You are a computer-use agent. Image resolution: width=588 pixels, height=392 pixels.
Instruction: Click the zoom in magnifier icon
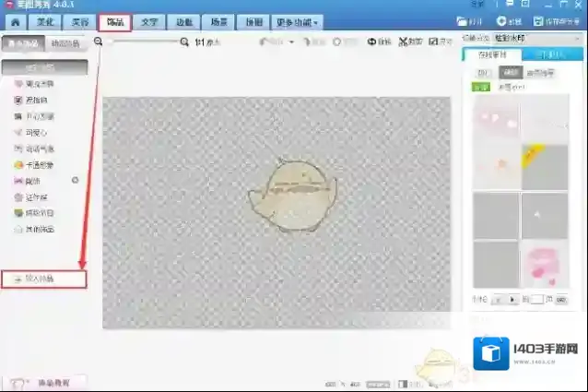point(184,42)
